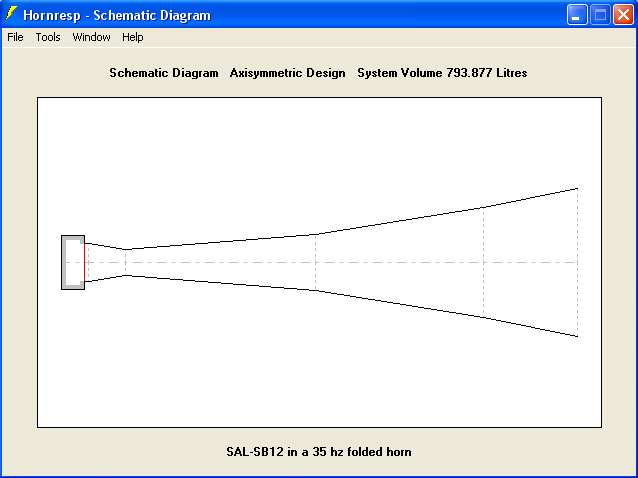The height and width of the screenshot is (478, 638).
Task: Close the Hornresp Schematic Diagram window
Action: click(623, 15)
